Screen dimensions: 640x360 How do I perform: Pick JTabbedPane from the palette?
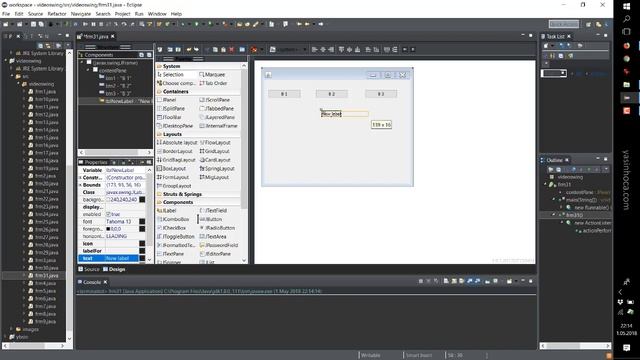coord(217,109)
